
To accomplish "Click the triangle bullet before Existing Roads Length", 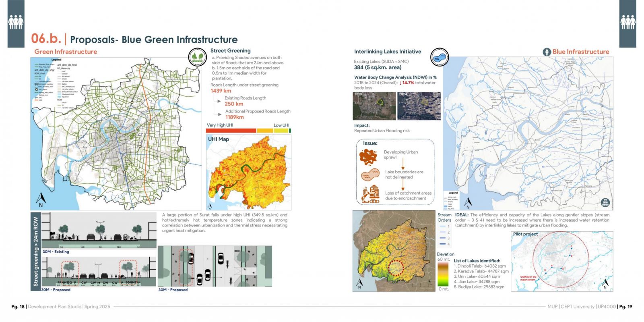I will point(219,101).
